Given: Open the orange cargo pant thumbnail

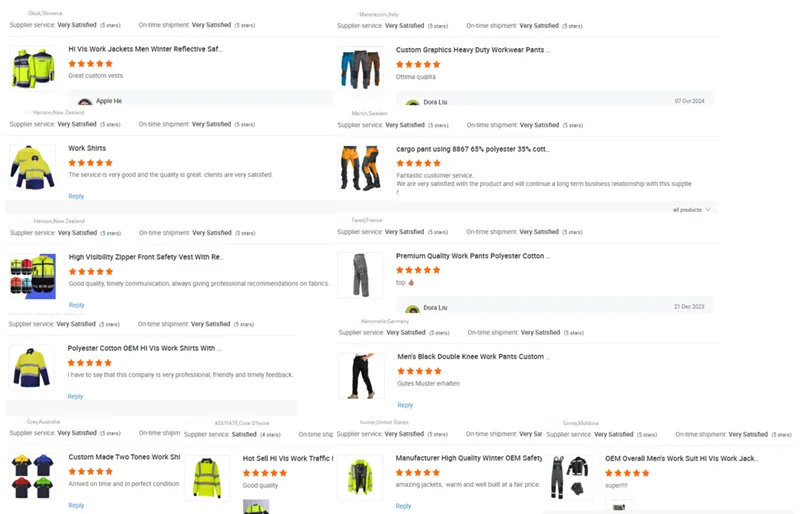Looking at the screenshot, I should pos(361,168).
